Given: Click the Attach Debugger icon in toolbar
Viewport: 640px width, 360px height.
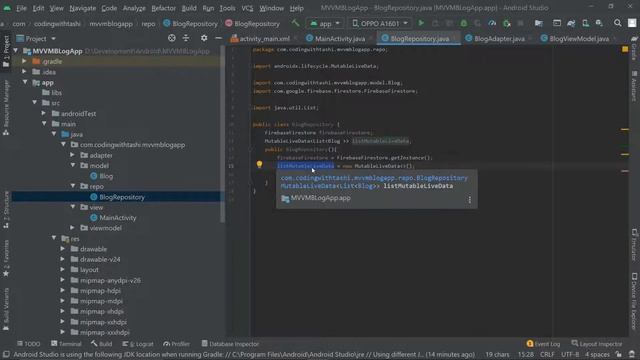Looking at the screenshot, I should [x=507, y=23].
